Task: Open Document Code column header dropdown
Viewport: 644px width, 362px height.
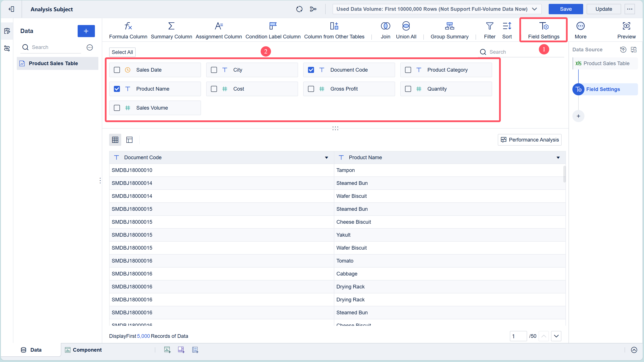Action: 326,157
